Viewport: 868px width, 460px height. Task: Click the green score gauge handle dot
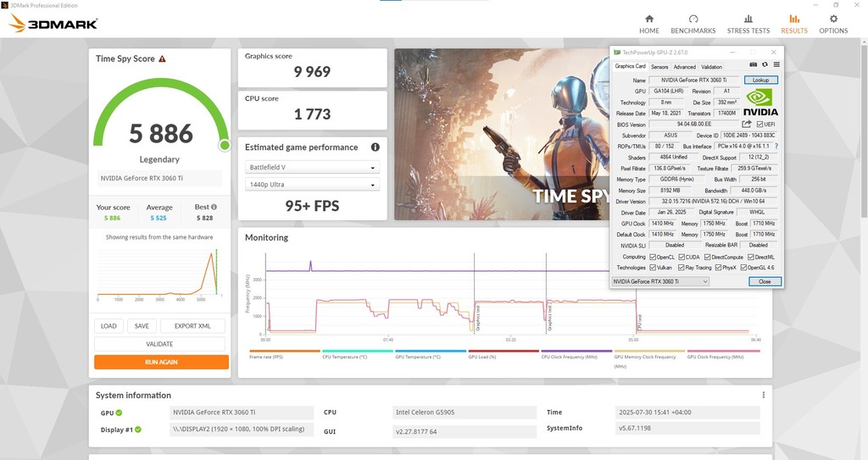(x=224, y=145)
